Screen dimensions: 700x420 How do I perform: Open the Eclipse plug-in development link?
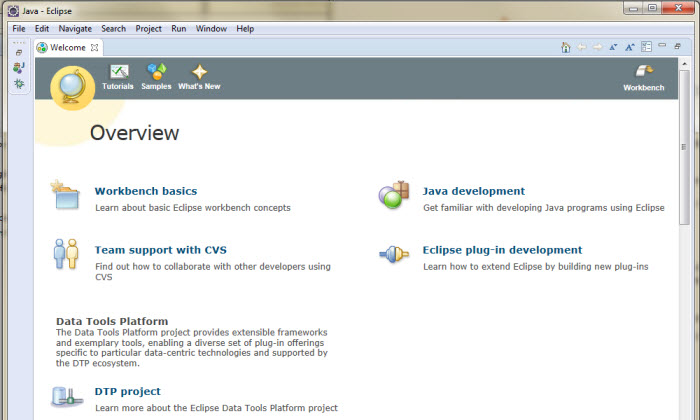click(x=503, y=250)
